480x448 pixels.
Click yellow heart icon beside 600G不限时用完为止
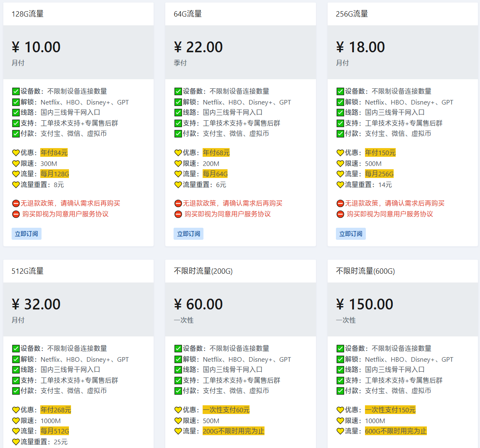(x=340, y=431)
